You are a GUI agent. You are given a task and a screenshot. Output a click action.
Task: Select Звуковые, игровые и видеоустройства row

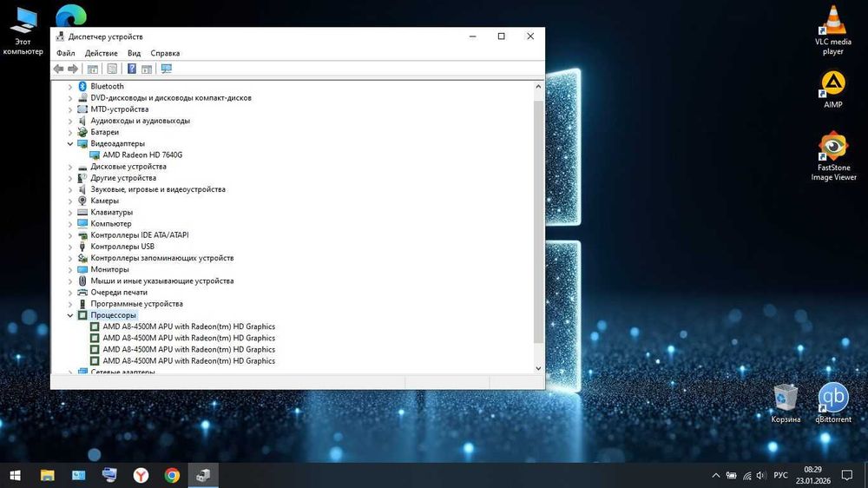pos(158,189)
